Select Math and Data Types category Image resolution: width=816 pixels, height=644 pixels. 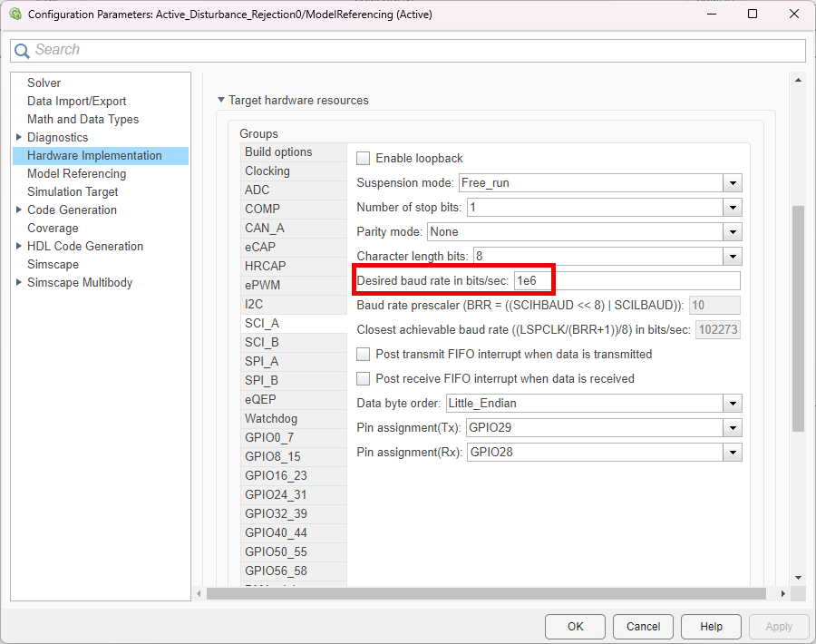click(83, 119)
